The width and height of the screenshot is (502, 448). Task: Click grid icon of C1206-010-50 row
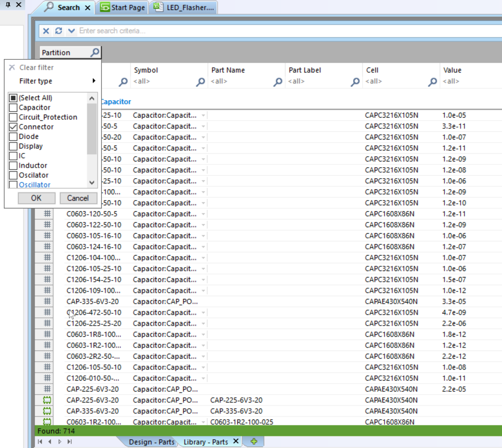47,378
